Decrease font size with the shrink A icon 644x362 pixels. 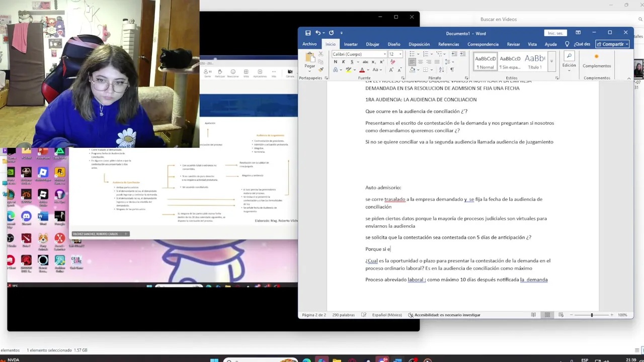point(399,70)
